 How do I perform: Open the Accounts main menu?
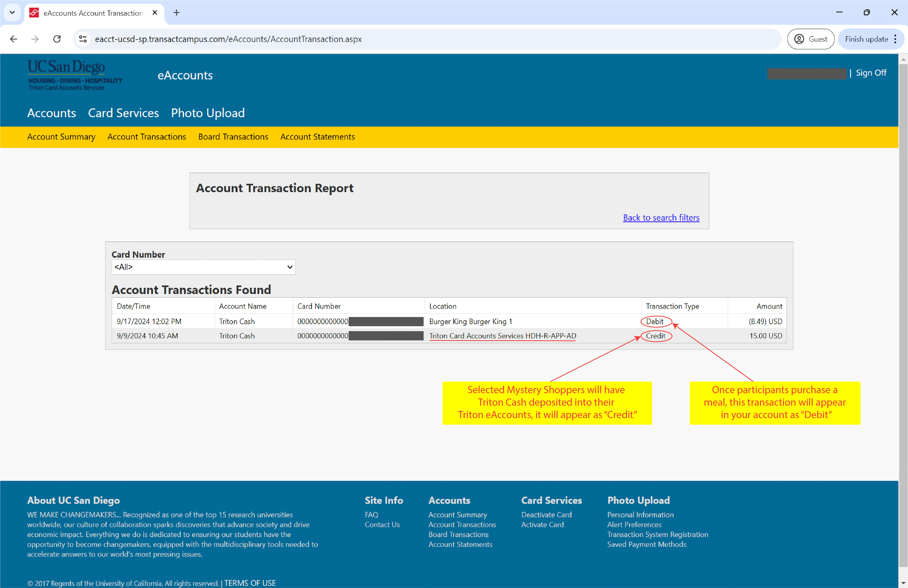coord(51,113)
